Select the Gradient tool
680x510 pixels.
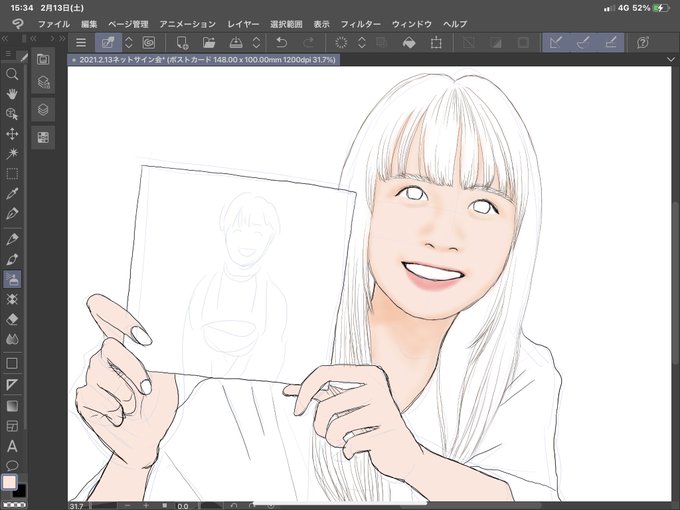tap(12, 406)
